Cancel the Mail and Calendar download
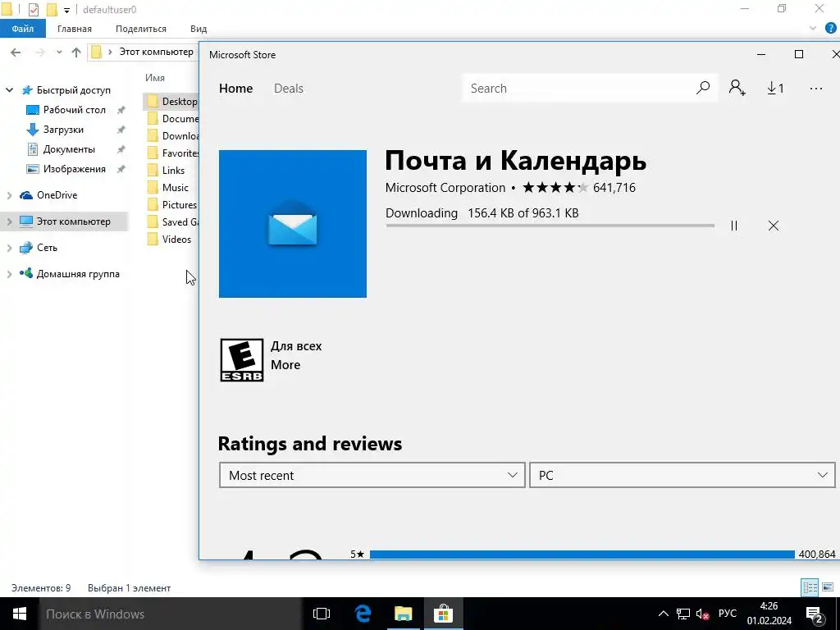Image resolution: width=840 pixels, height=630 pixels. [773, 226]
